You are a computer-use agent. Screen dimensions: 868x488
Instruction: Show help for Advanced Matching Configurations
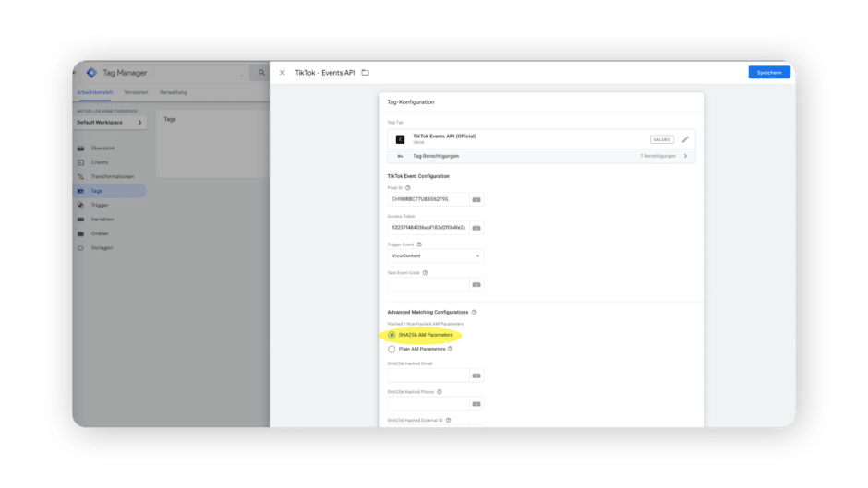(474, 312)
